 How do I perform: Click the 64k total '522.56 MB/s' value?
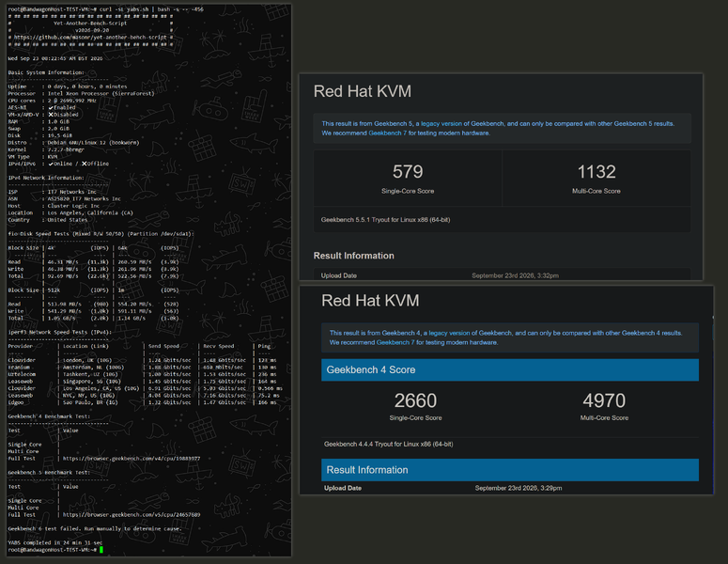coord(134,276)
